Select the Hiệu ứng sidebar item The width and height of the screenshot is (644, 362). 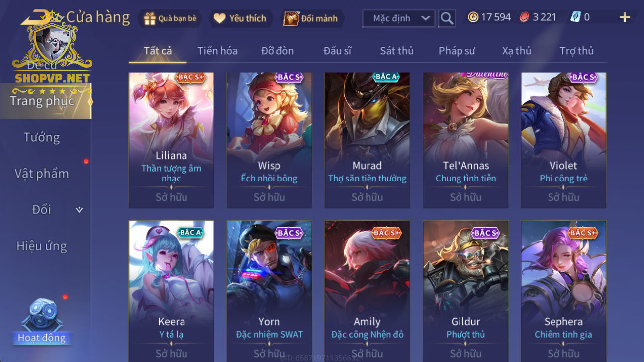click(42, 246)
